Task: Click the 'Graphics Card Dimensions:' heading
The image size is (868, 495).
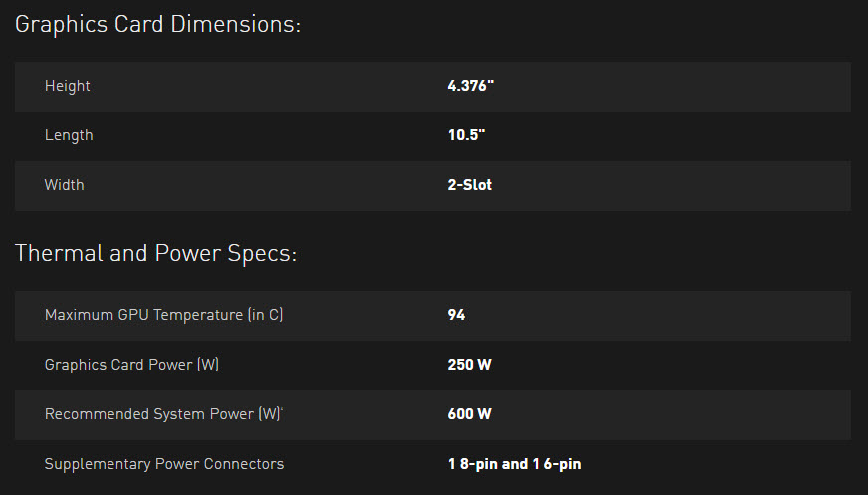Action: pos(157,25)
